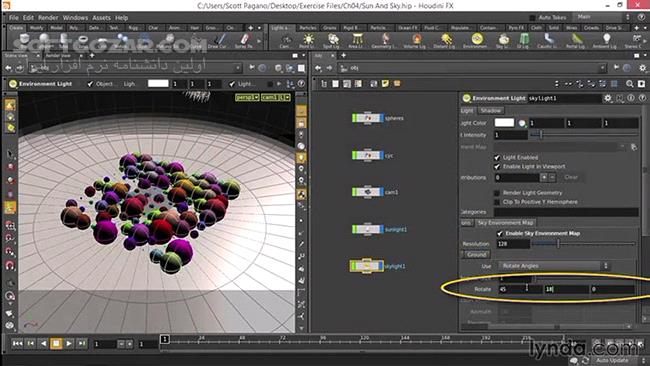This screenshot has height=366, width=650.
Task: Open the Windows menu
Action: pyautogui.click(x=75, y=18)
